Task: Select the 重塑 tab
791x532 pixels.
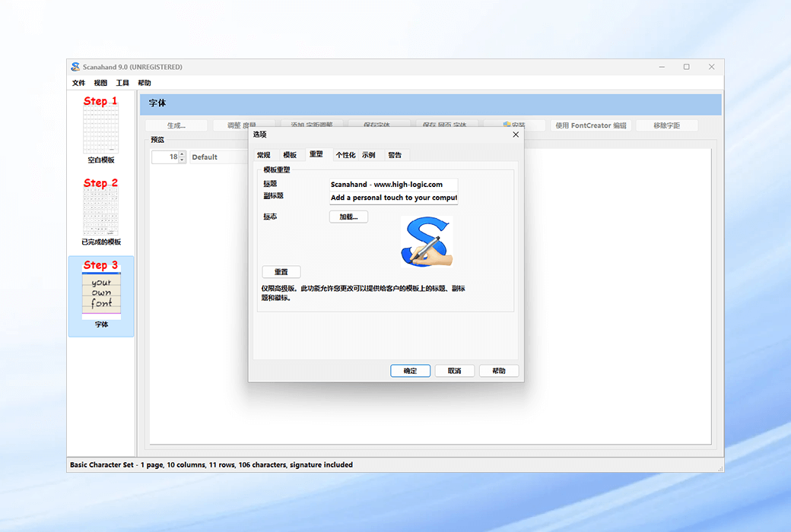Action: (x=316, y=154)
